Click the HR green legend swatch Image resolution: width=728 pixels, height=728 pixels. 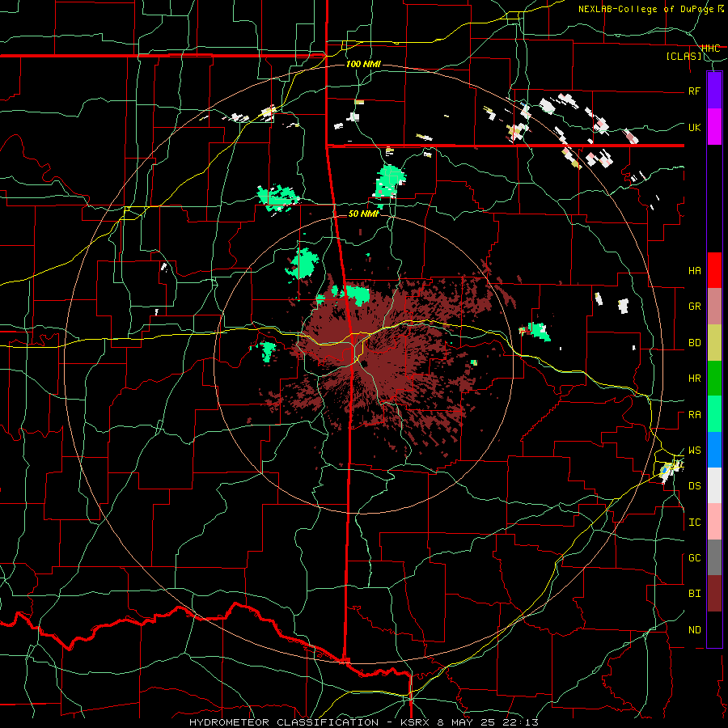[714, 379]
